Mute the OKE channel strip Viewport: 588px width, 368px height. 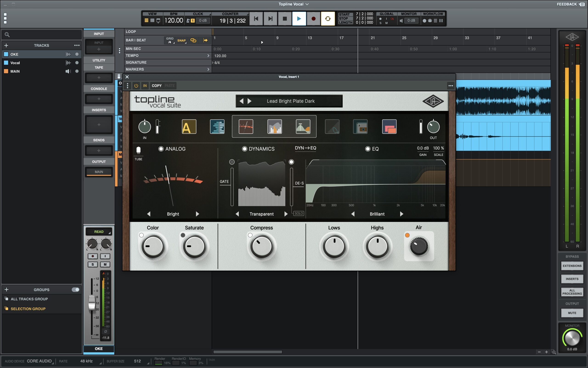tap(105, 264)
